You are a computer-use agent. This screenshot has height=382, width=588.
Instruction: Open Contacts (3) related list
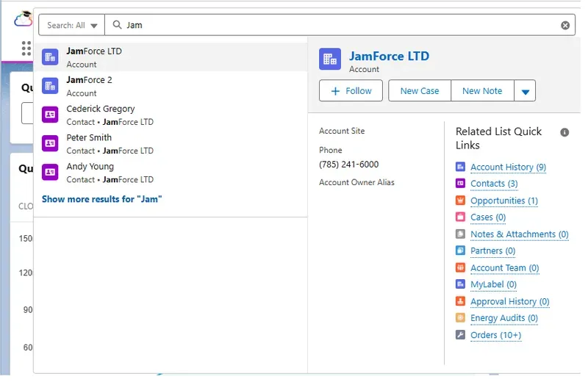[494, 184]
